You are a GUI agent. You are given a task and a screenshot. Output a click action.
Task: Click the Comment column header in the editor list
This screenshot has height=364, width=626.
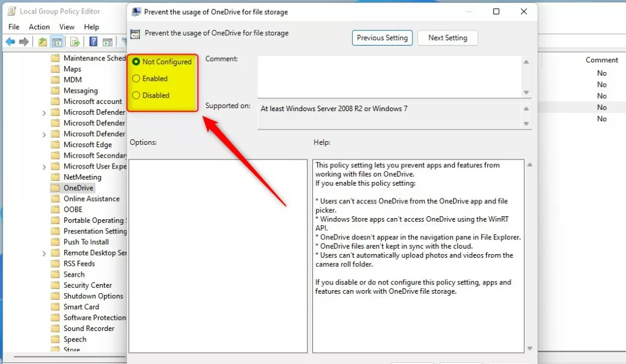point(602,60)
